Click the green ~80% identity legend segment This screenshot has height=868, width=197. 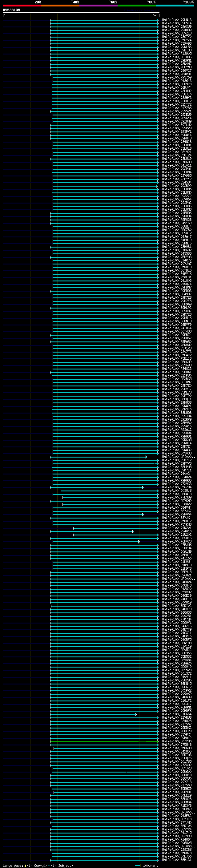coord(137,6)
